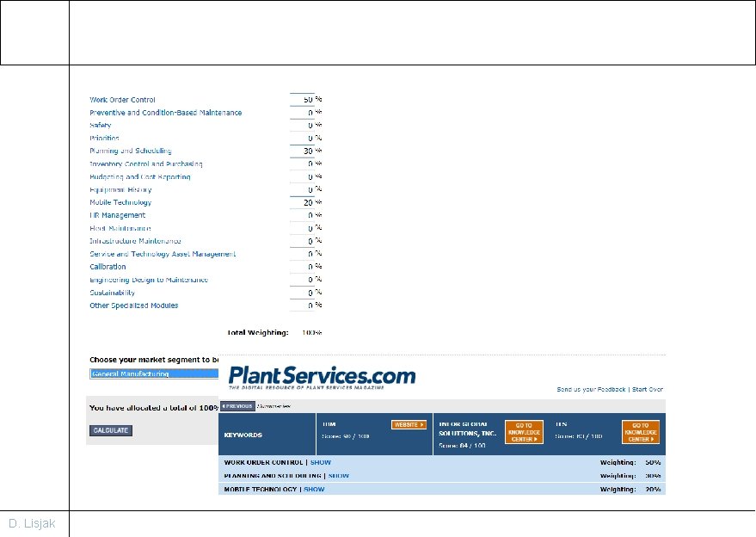
Task: Open the Mobile Technology category link
Action: click(x=120, y=202)
